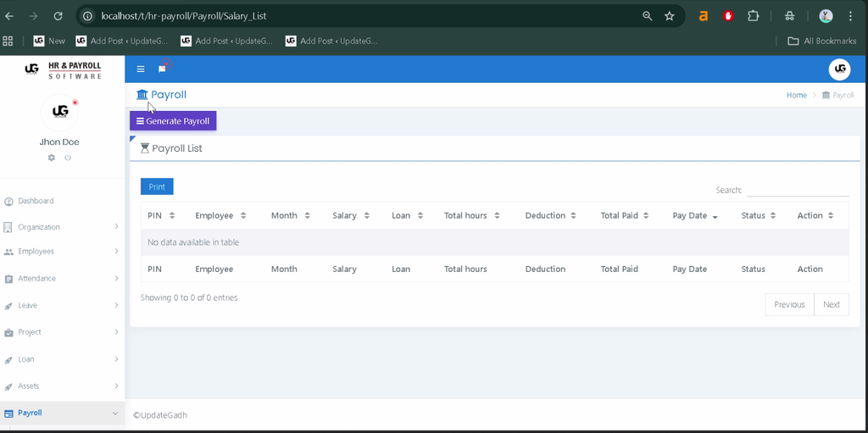Click the hourglass icon beside Payroll List
The height and width of the screenshot is (433, 868).
pos(145,148)
